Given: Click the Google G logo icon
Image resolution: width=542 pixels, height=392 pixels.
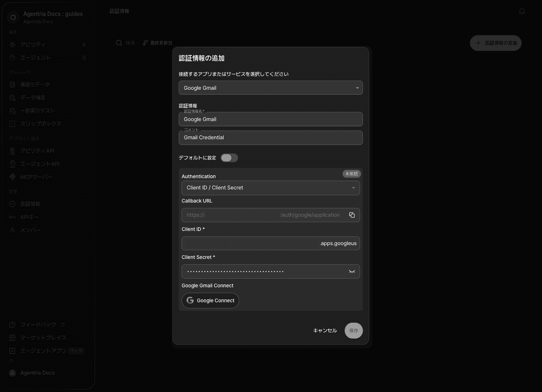Looking at the screenshot, I should click(x=190, y=300).
